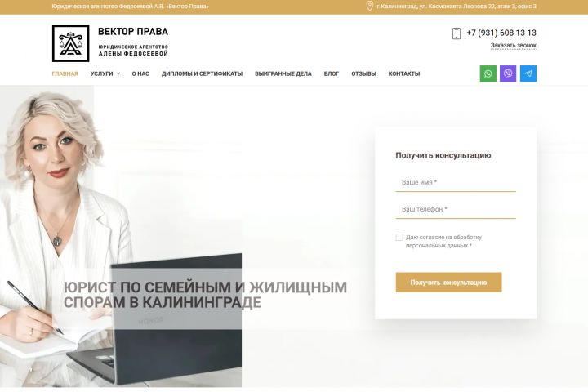Focus the Ваш телефон input field
The image size is (588, 392).
(x=456, y=209)
